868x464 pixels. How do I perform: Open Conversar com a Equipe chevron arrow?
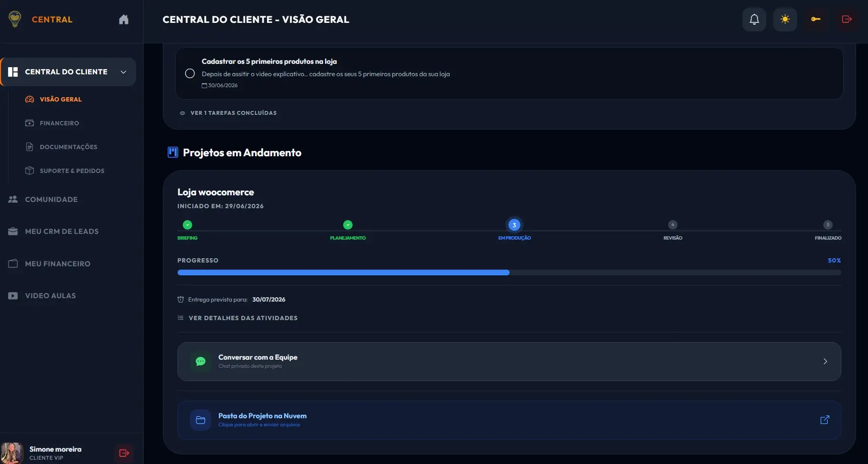pos(825,362)
